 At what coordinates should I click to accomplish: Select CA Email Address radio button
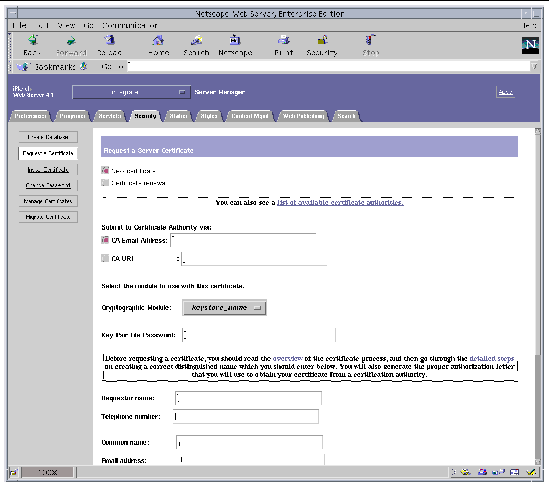(x=105, y=240)
